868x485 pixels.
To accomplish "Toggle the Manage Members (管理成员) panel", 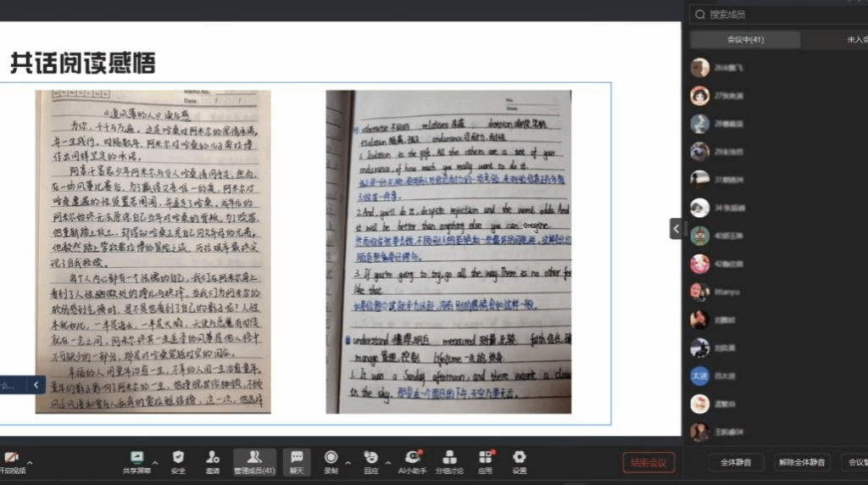I will (x=253, y=458).
